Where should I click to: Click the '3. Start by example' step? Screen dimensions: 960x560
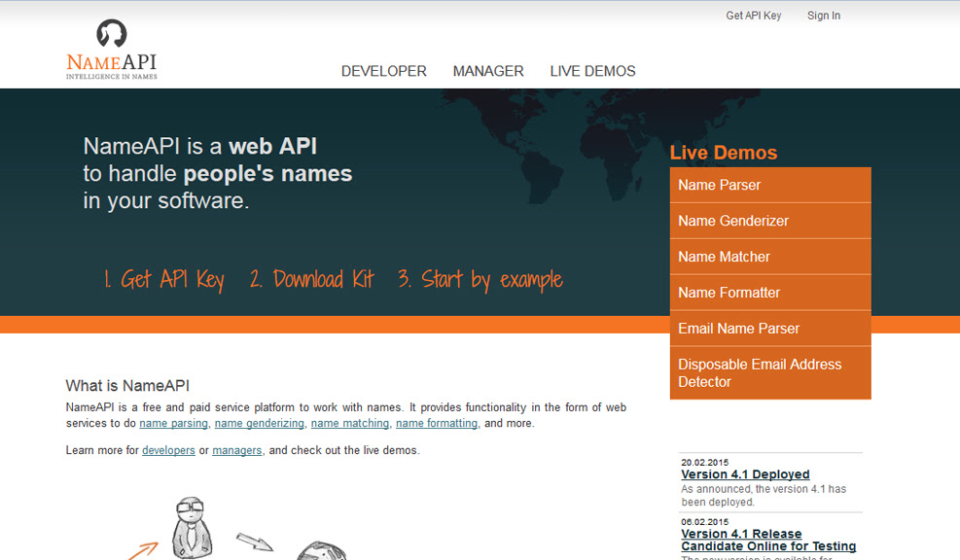click(480, 280)
